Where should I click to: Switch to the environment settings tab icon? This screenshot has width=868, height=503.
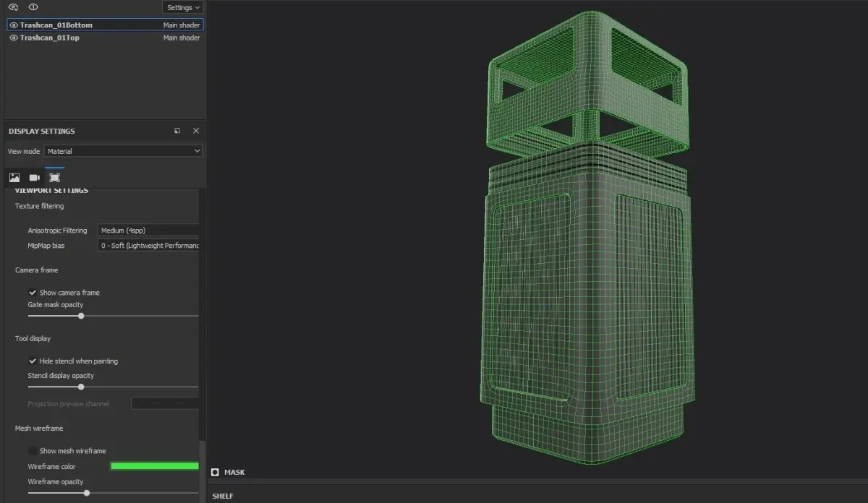[x=14, y=177]
